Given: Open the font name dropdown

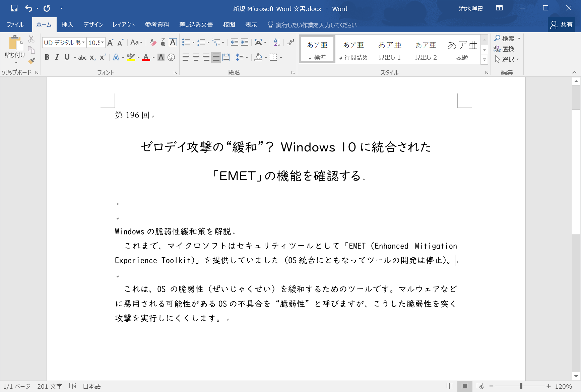Looking at the screenshot, I should (x=83, y=43).
